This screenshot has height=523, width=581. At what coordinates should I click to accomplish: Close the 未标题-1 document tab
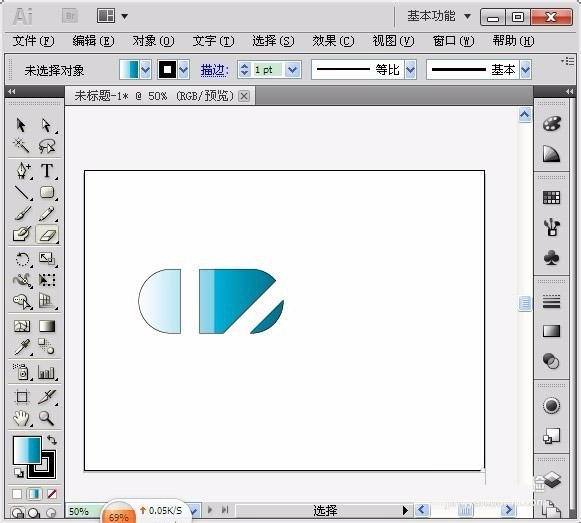click(243, 96)
